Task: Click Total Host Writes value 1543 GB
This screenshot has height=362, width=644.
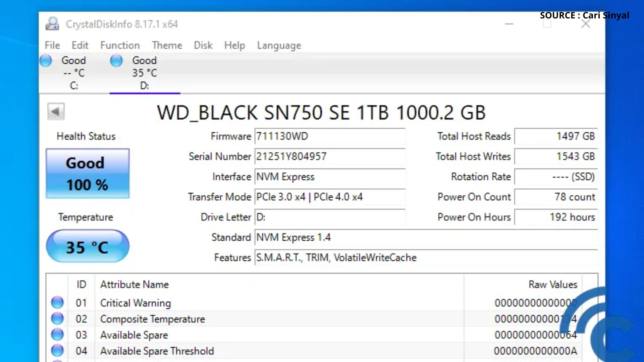Action: click(556, 157)
